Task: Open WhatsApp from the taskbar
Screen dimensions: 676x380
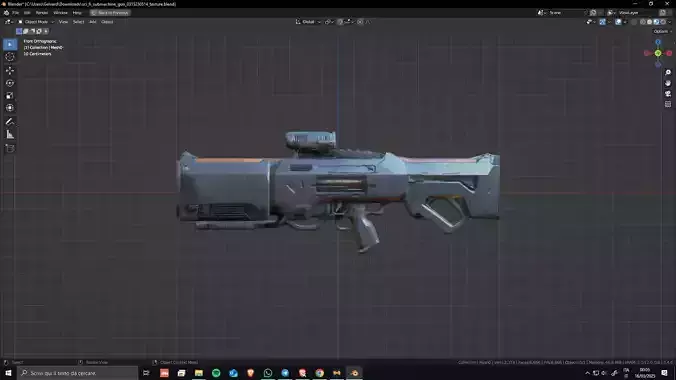Action: pyautogui.click(x=268, y=373)
